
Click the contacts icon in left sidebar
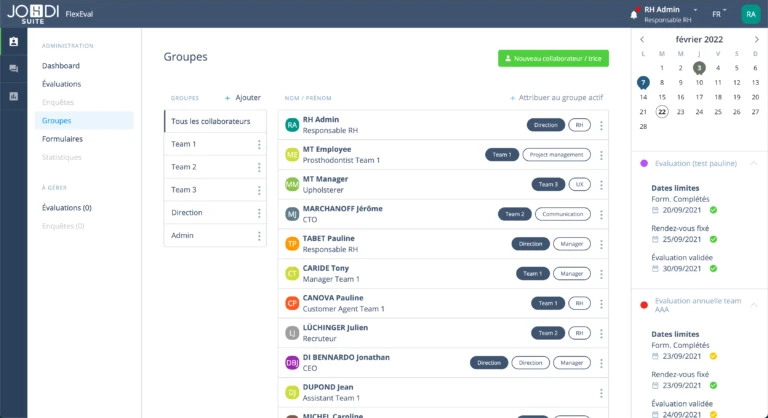pyautogui.click(x=13, y=42)
